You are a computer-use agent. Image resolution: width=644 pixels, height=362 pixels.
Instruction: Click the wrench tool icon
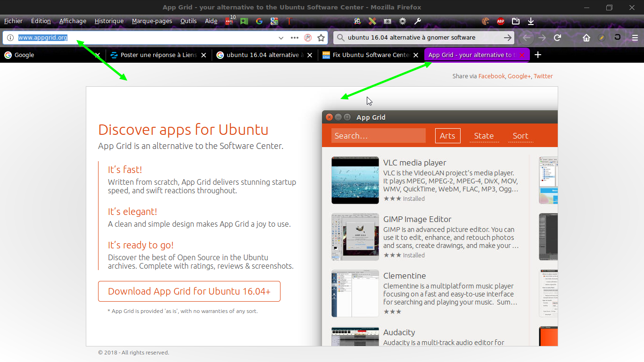[x=417, y=21]
